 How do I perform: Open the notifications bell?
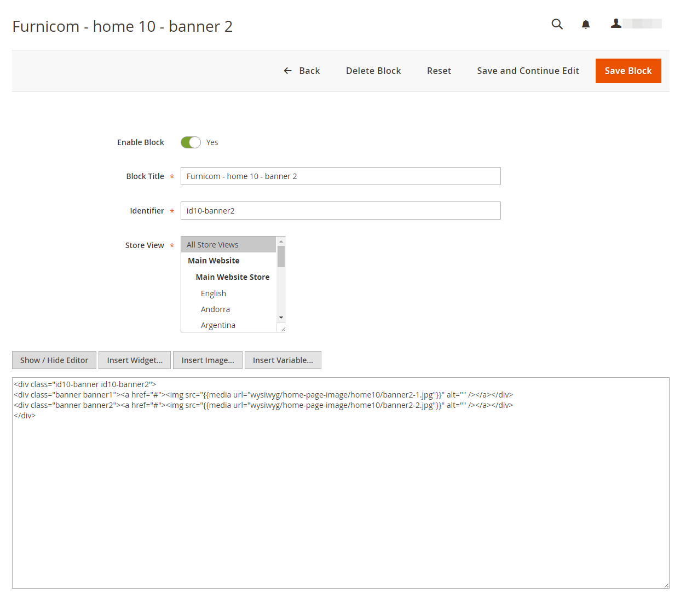(x=585, y=24)
